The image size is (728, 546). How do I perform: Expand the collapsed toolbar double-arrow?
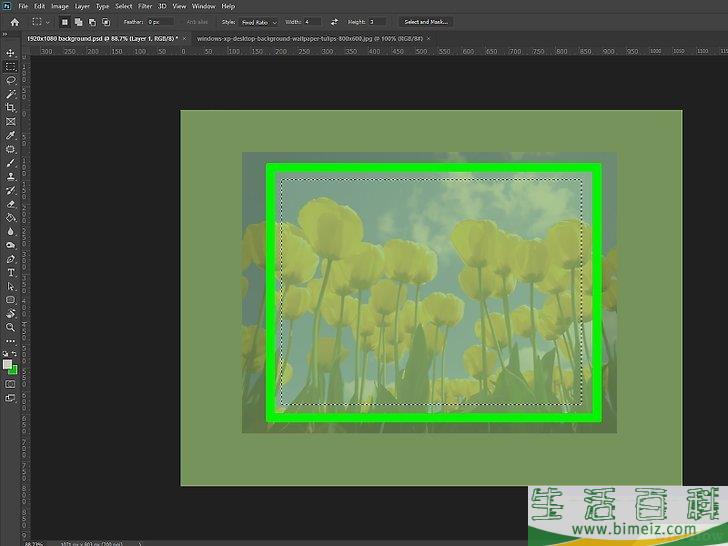pos(5,34)
